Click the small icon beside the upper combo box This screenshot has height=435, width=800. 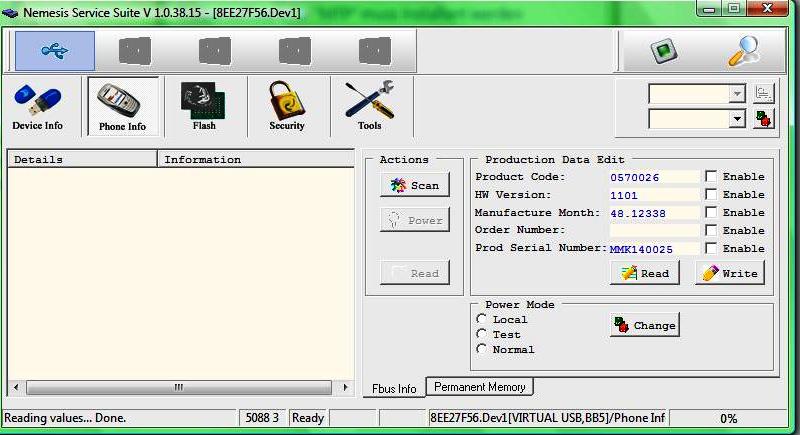tap(764, 93)
